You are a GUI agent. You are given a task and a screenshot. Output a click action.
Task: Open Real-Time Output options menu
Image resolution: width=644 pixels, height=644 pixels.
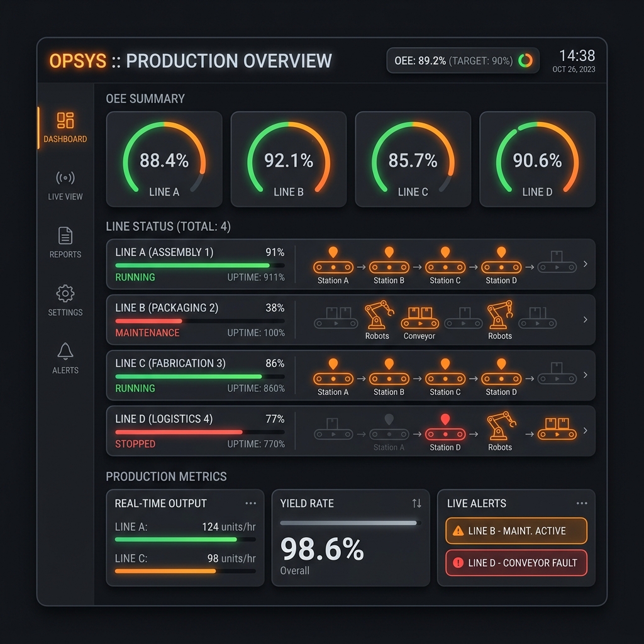[x=250, y=503]
